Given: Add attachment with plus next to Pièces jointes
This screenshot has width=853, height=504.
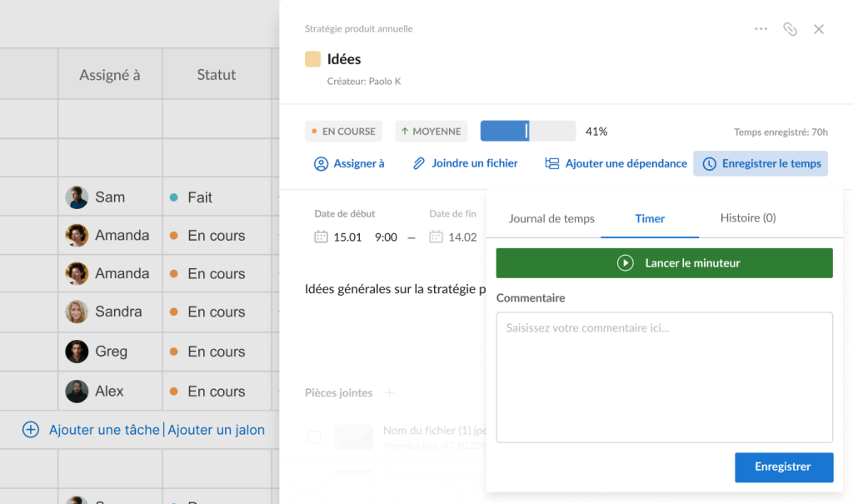Looking at the screenshot, I should (389, 392).
